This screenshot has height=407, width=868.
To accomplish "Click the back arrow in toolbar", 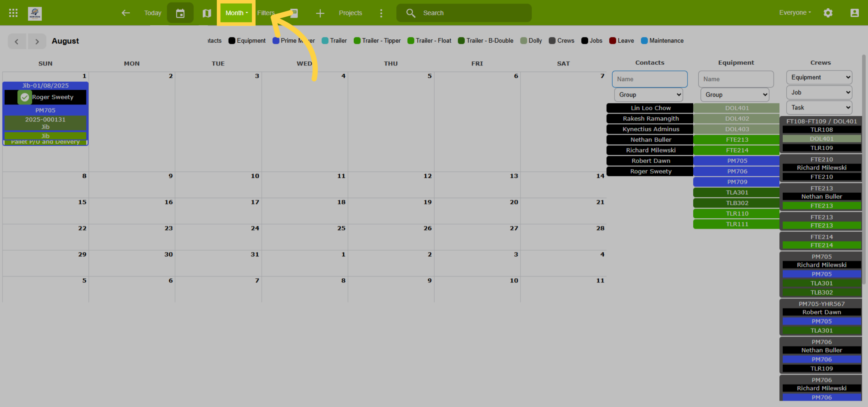I will click(125, 13).
